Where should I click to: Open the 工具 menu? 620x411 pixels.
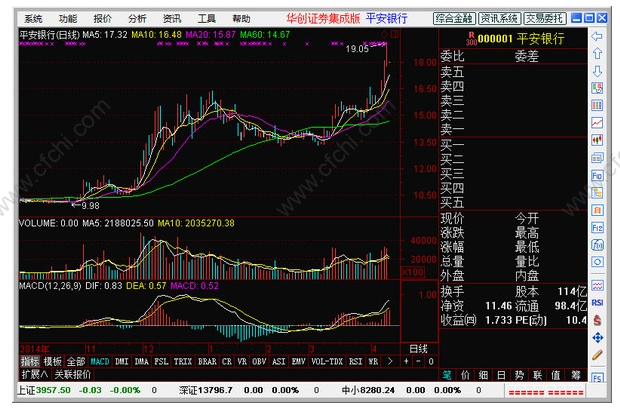(x=207, y=19)
